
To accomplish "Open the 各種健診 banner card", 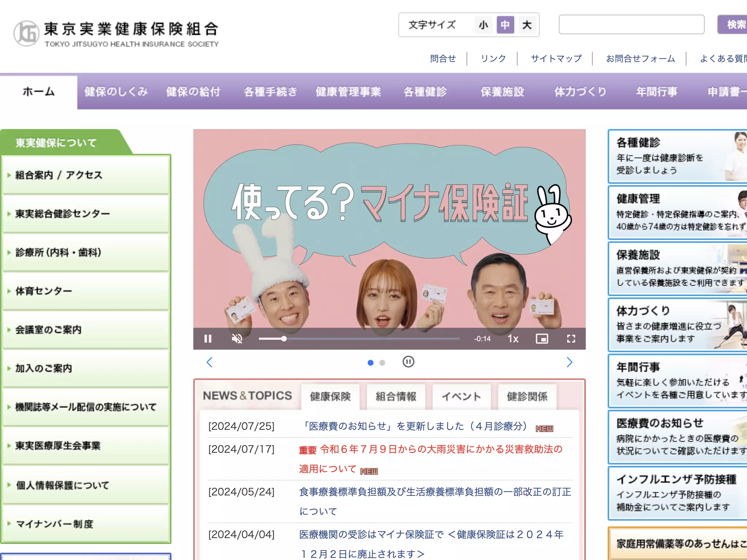I will tap(677, 156).
